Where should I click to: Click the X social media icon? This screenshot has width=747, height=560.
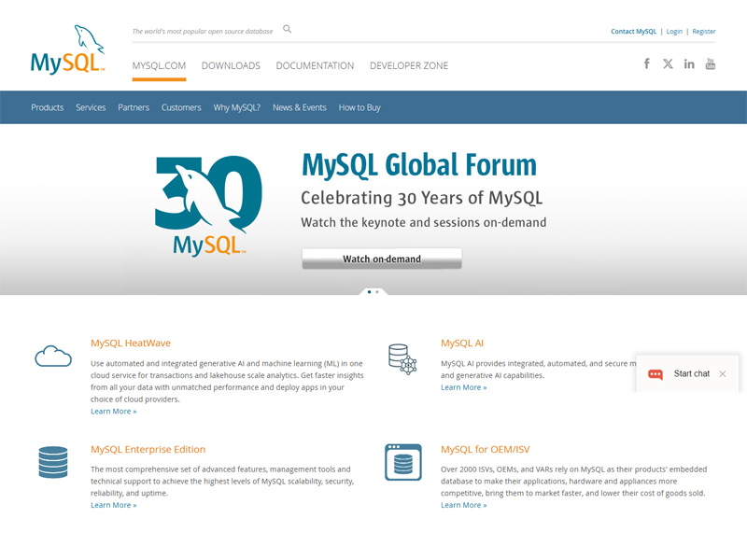668,63
